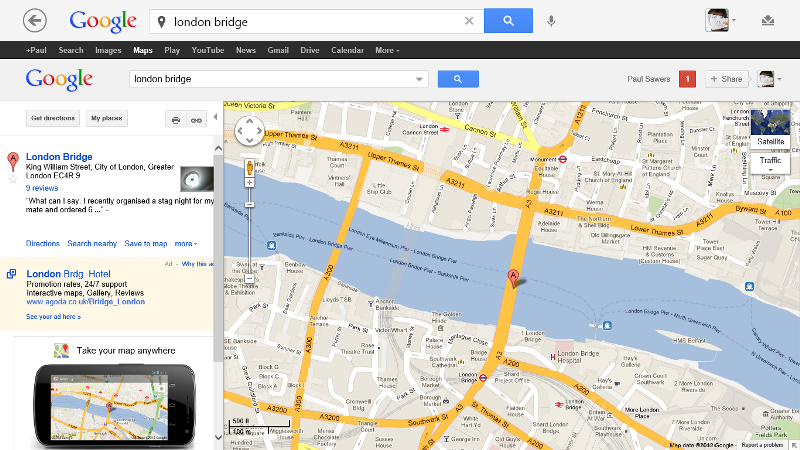Expand the More dropdown menu
Image resolution: width=800 pixels, height=450 pixels.
pyautogui.click(x=387, y=50)
